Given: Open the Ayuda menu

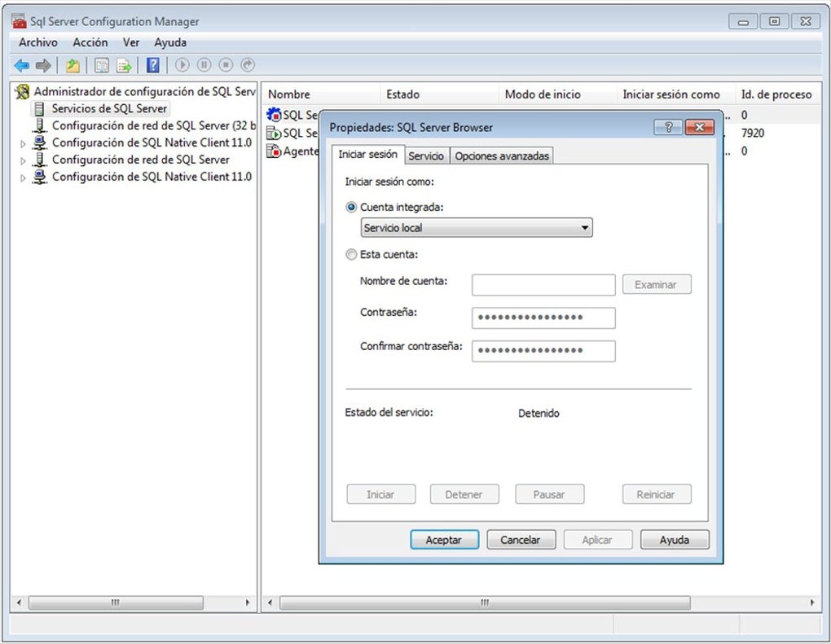Looking at the screenshot, I should click(170, 42).
